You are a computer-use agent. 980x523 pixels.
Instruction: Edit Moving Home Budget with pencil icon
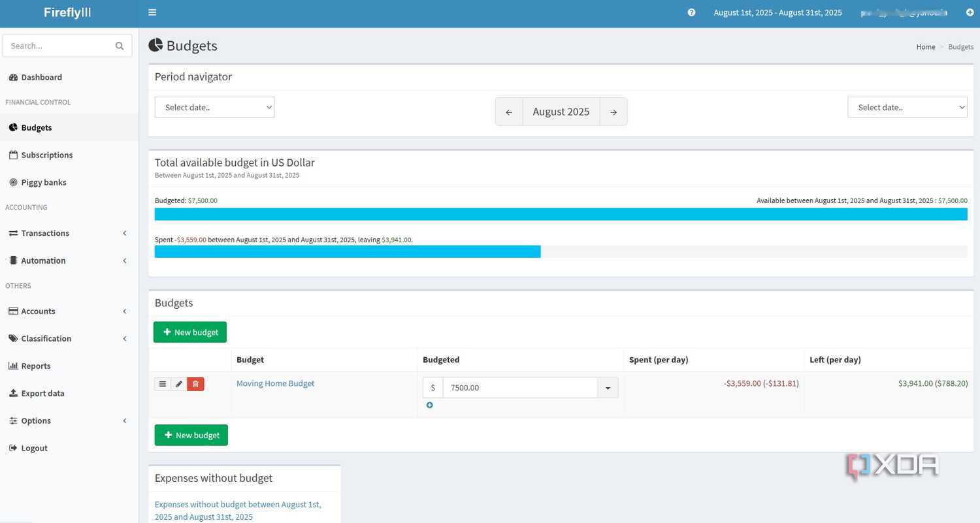click(x=179, y=384)
